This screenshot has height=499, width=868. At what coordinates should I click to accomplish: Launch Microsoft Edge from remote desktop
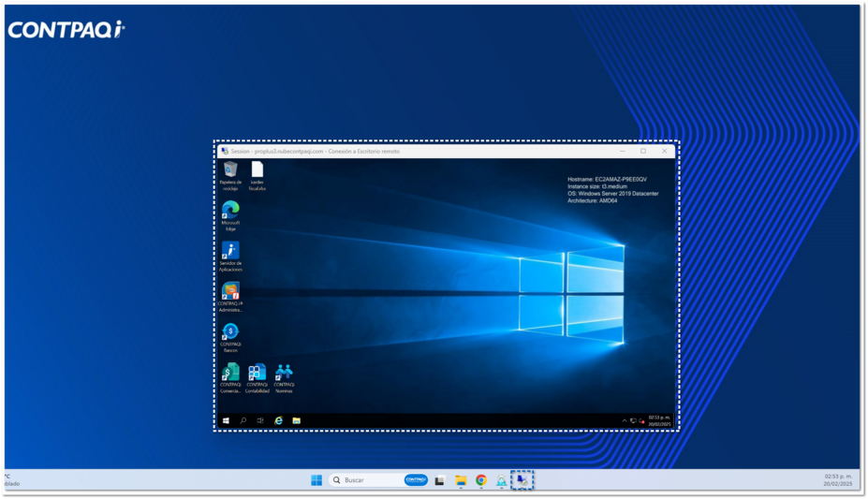[x=230, y=210]
